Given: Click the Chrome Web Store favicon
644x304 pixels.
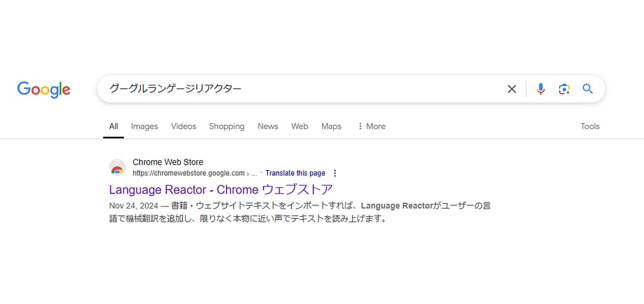Looking at the screenshot, I should pyautogui.click(x=117, y=168).
